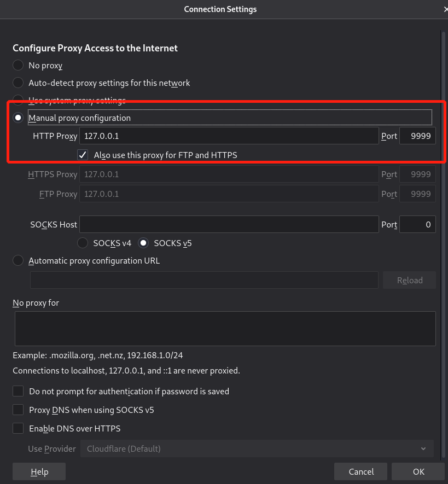Choose SOCKS v5 radio button

[x=144, y=243]
